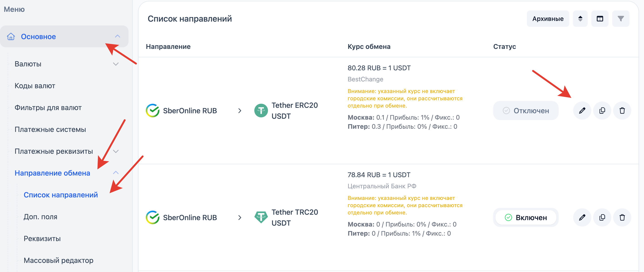Screen dimensions: 644x272
Task: Expand the Платежные реквизиты submenu
Action: click(116, 151)
